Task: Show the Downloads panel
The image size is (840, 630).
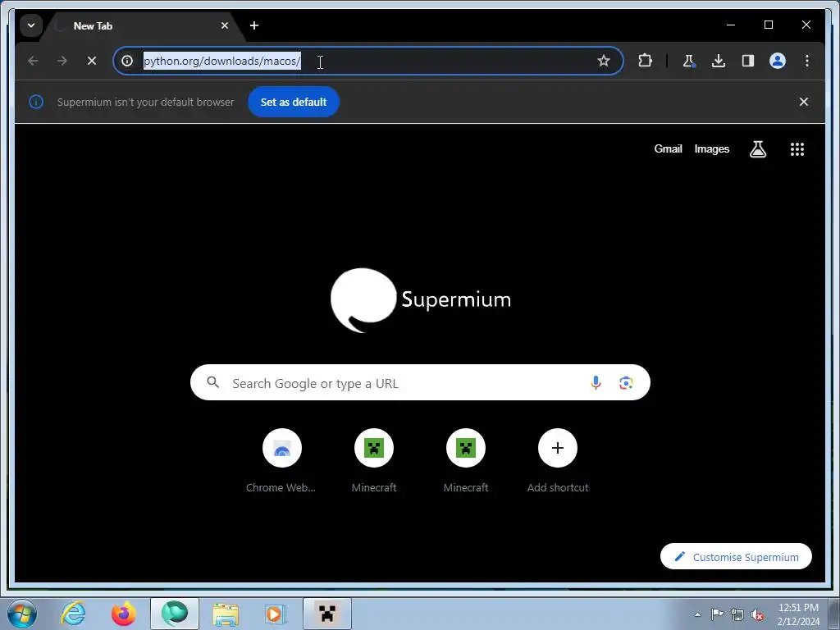Action: point(719,61)
